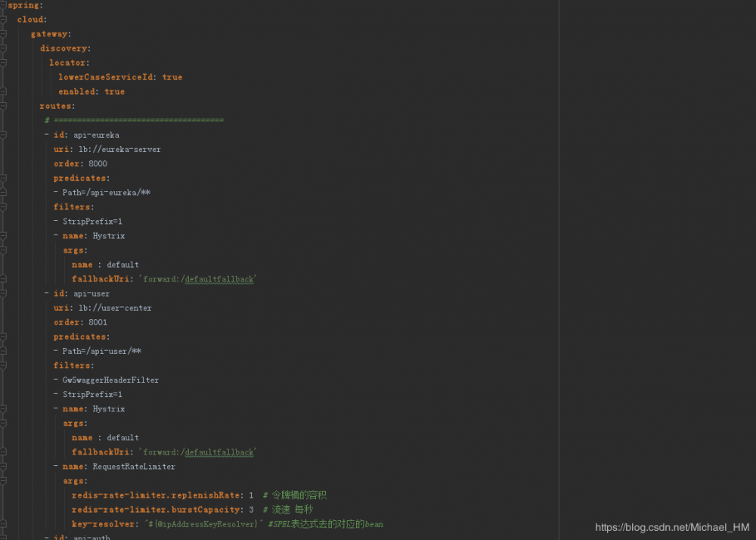
Task: Click the order value 8000
Action: [98, 164]
